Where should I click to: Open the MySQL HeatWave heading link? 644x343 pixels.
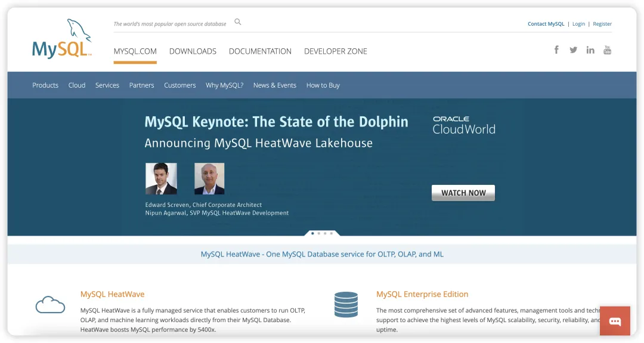pos(113,294)
